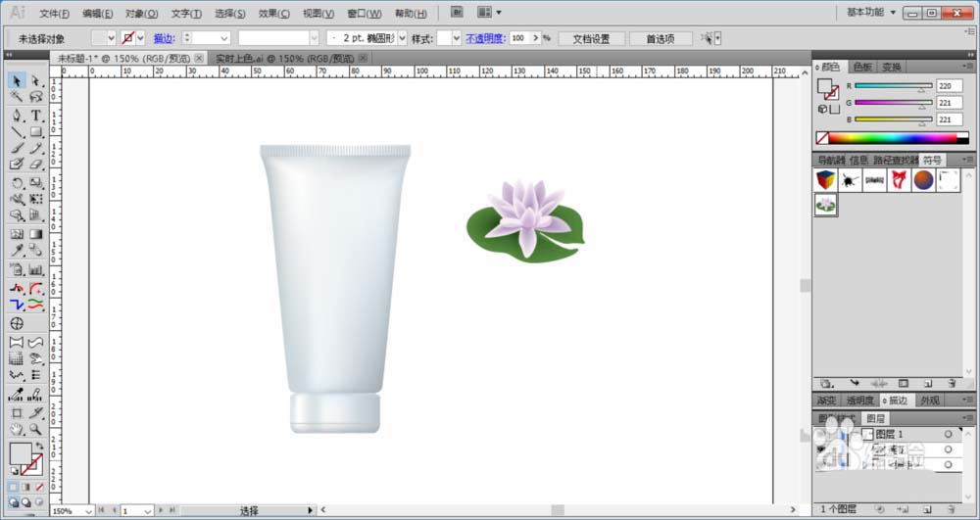Image resolution: width=980 pixels, height=520 pixels.
Task: Open the 文件(F) menu
Action: coord(54,14)
